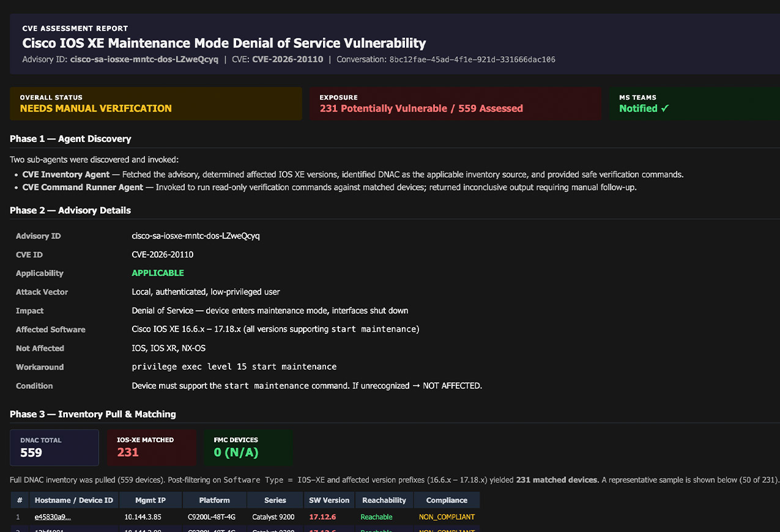Click 'IOS, IOS XR, NX-OS' value

click(169, 349)
